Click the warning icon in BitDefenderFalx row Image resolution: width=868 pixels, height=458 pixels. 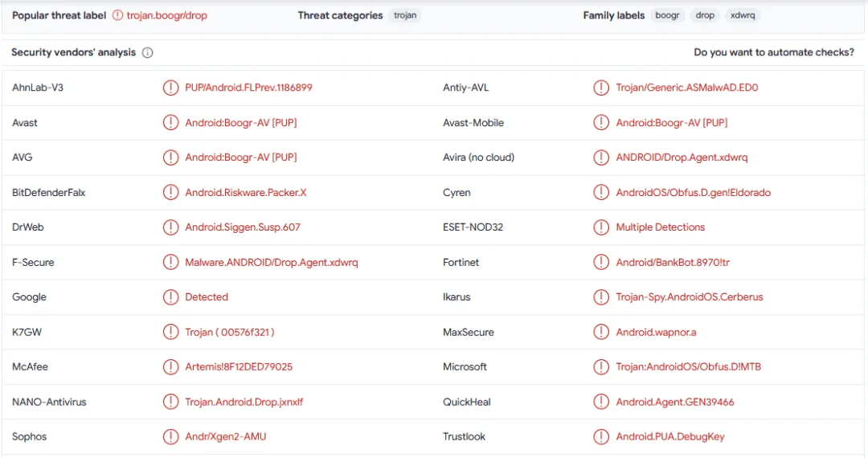point(170,192)
